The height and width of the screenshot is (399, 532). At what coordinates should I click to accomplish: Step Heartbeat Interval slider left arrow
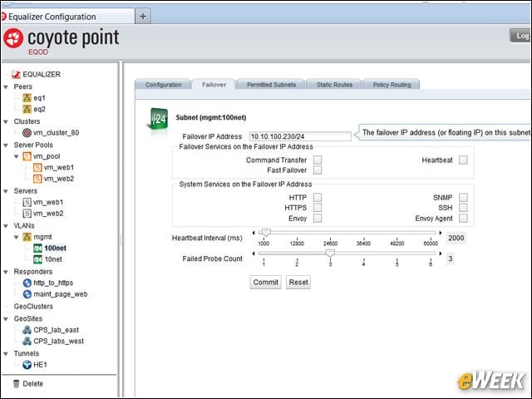pyautogui.click(x=254, y=233)
